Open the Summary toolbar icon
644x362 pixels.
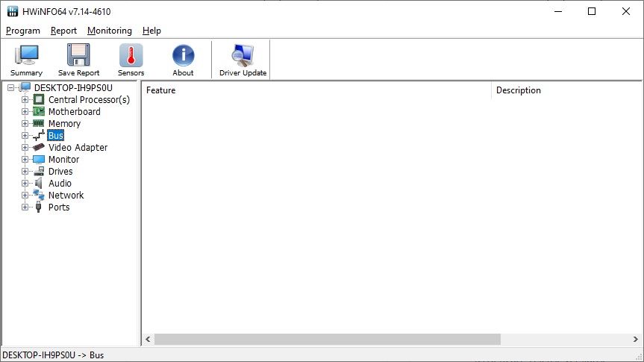(26, 60)
